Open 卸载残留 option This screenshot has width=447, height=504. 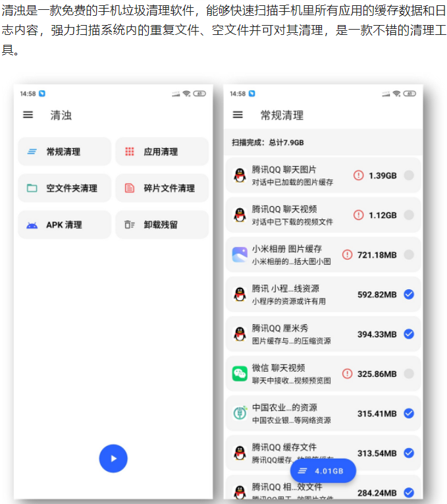coord(162,225)
